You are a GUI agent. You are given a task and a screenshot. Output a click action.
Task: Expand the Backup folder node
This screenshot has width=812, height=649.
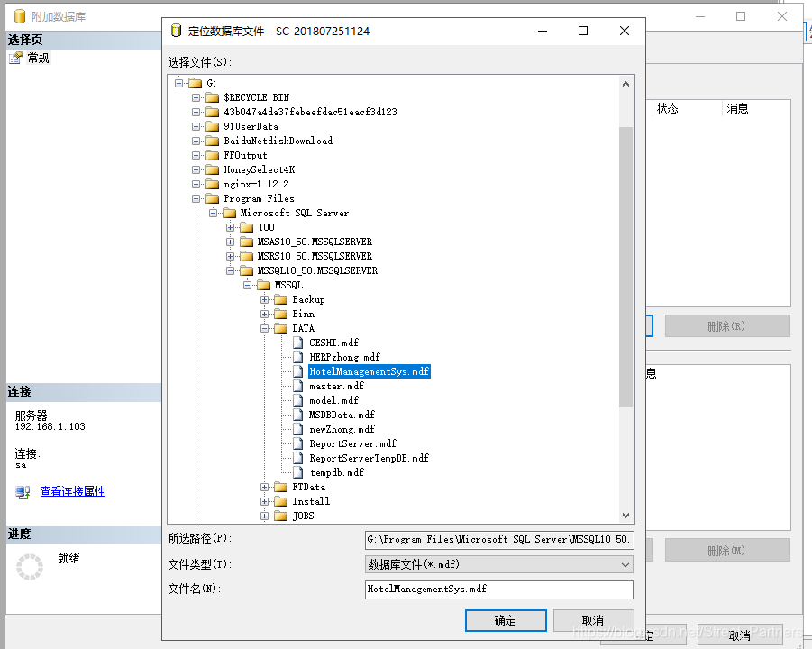pyautogui.click(x=265, y=299)
